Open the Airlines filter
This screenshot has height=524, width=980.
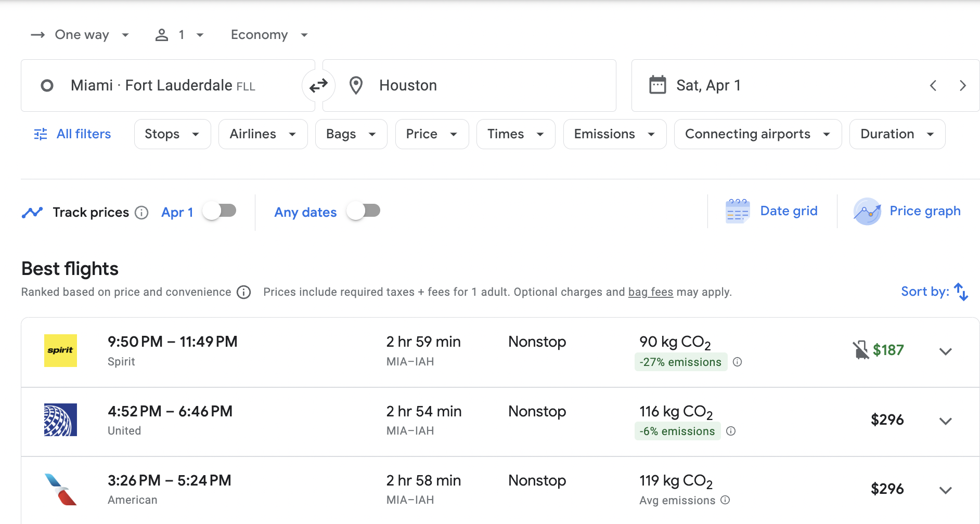263,134
